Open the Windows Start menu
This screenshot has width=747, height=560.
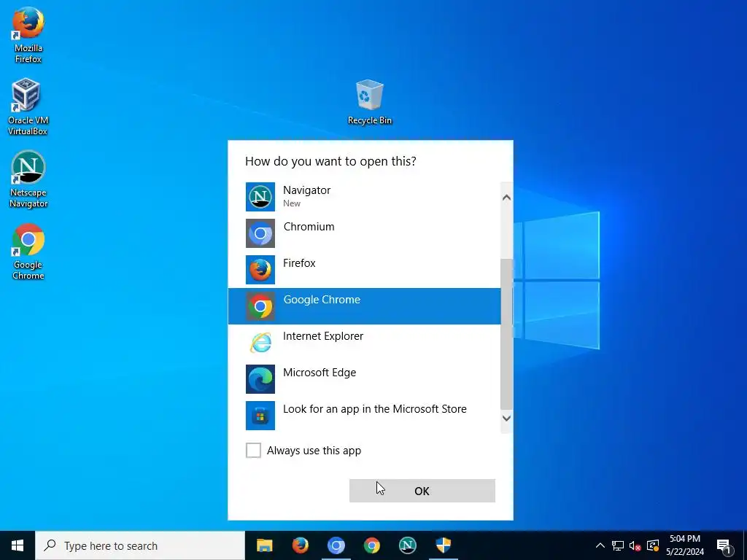click(x=18, y=545)
